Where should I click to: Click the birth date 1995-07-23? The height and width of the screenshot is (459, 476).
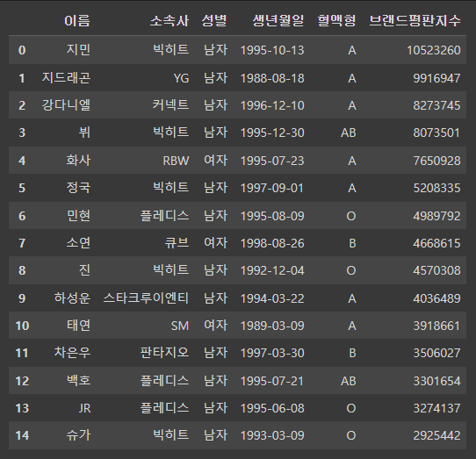(272, 161)
